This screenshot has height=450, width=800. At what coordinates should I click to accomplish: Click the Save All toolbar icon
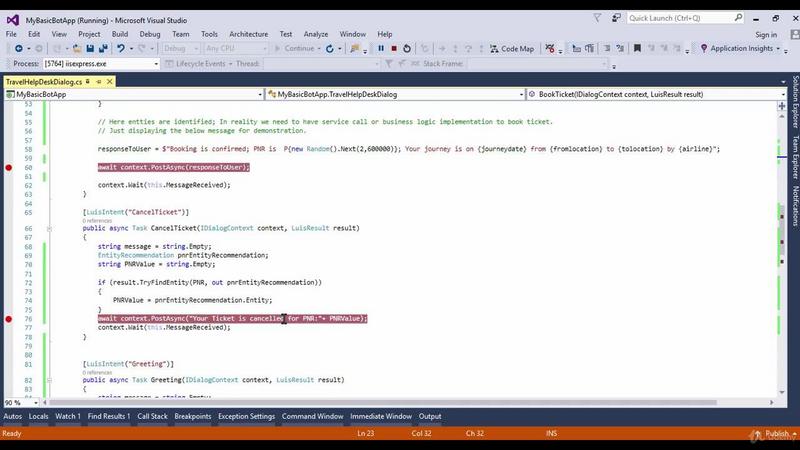103,48
